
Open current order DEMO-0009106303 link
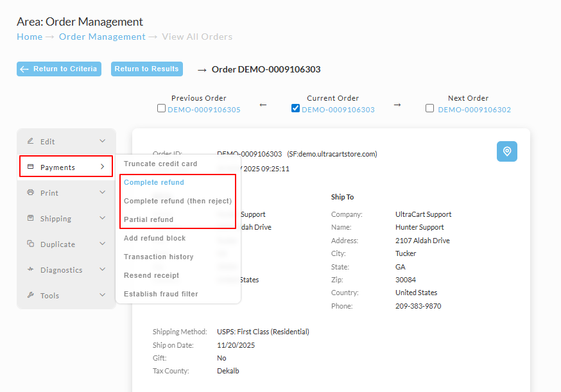point(338,110)
